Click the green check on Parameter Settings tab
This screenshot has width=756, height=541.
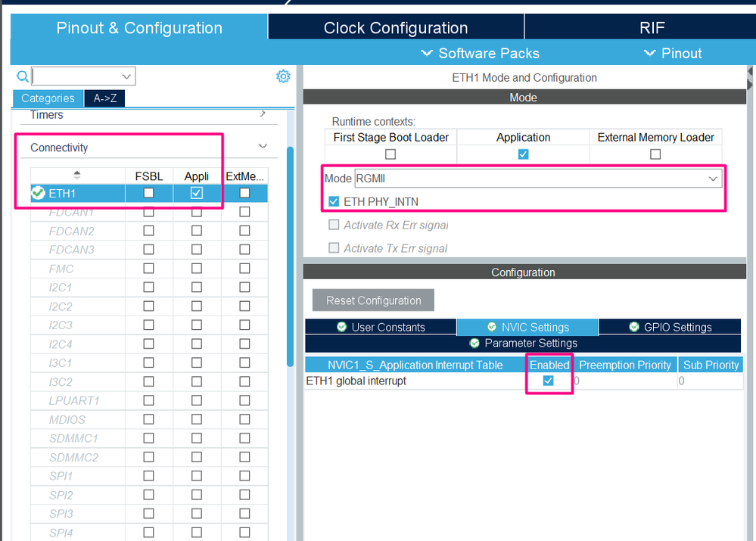[x=474, y=343]
